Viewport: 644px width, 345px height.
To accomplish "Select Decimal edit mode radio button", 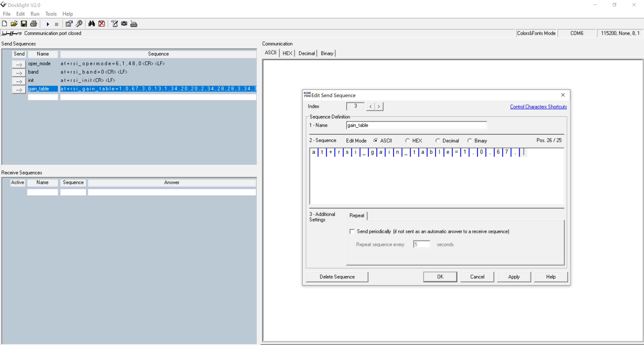I will (x=437, y=141).
